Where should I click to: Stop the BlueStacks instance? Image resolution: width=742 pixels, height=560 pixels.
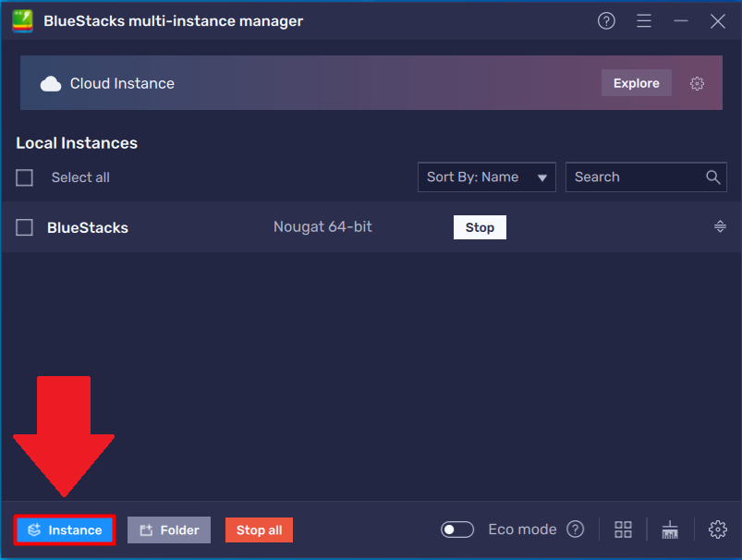pos(480,227)
